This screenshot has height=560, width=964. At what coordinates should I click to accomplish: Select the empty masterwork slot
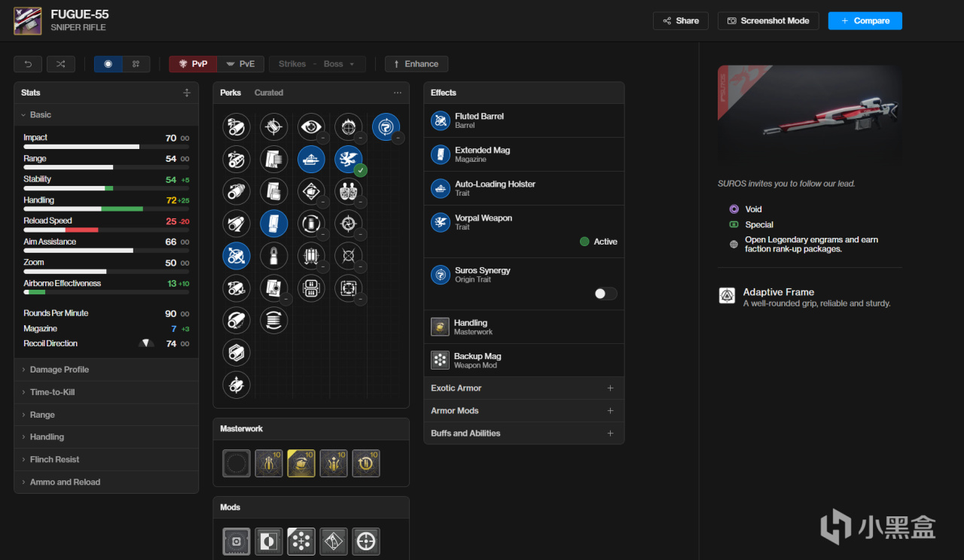click(x=236, y=463)
